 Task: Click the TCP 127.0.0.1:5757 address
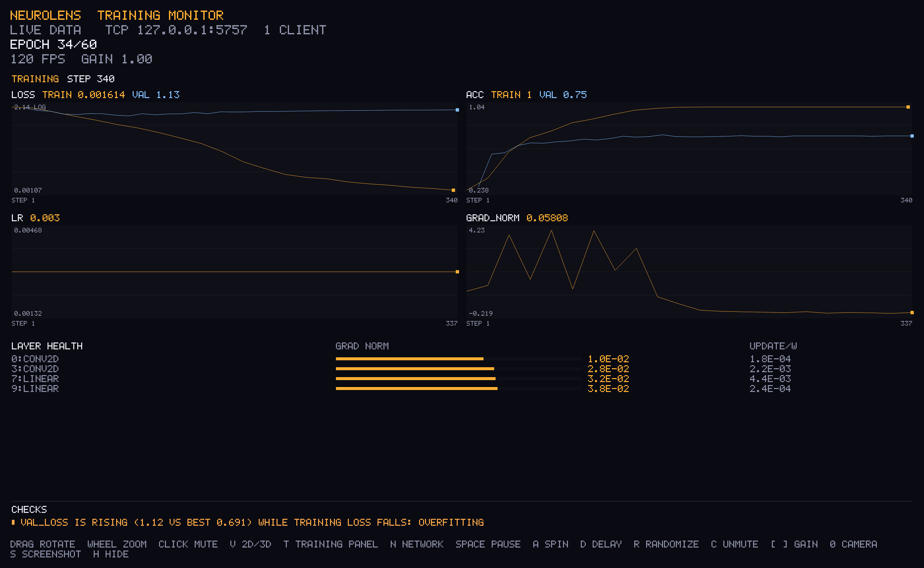point(176,30)
